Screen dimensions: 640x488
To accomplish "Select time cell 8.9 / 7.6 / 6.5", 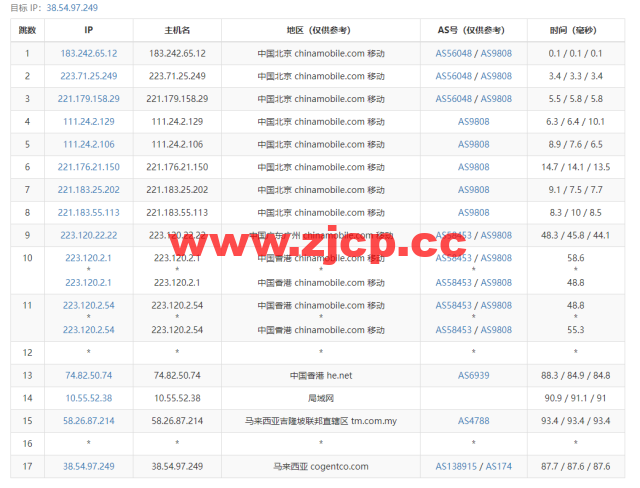I will point(576,144).
